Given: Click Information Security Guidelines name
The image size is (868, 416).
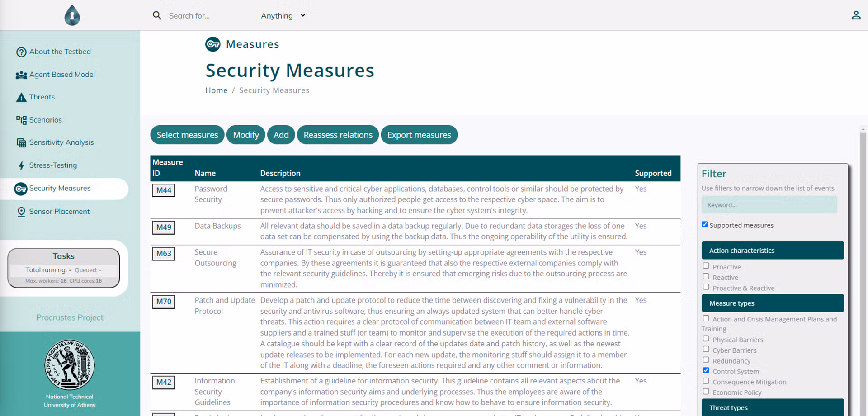Looking at the screenshot, I should 215,392.
